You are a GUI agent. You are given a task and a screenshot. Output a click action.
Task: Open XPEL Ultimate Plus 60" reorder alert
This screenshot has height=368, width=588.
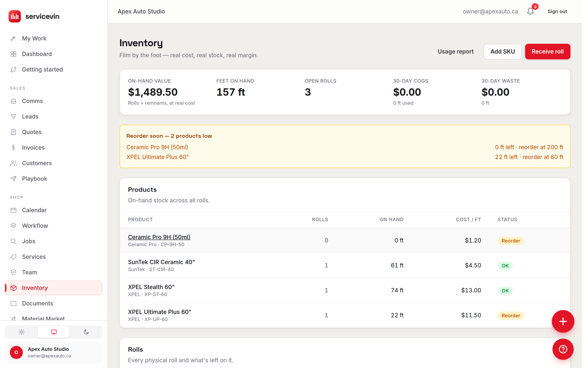pyautogui.click(x=157, y=157)
